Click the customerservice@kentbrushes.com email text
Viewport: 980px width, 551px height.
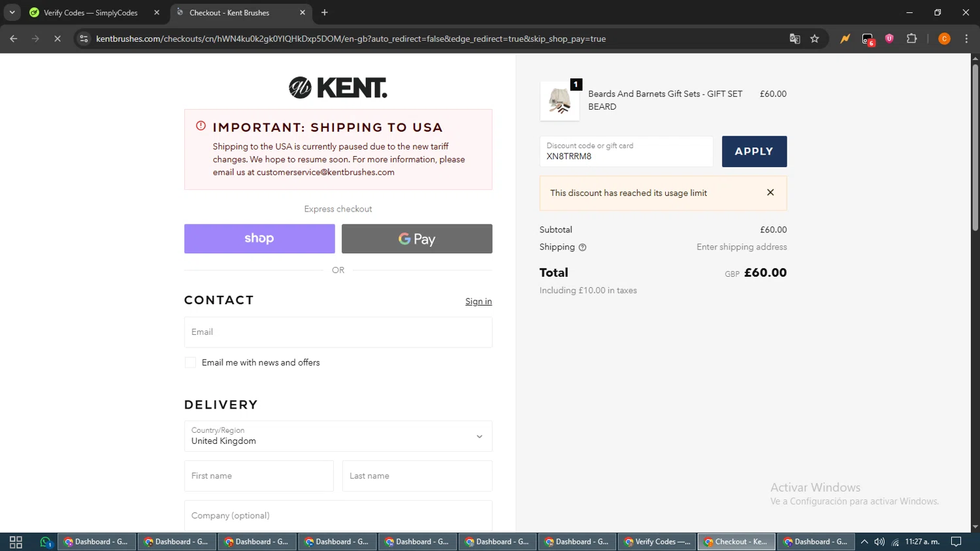click(x=325, y=172)
